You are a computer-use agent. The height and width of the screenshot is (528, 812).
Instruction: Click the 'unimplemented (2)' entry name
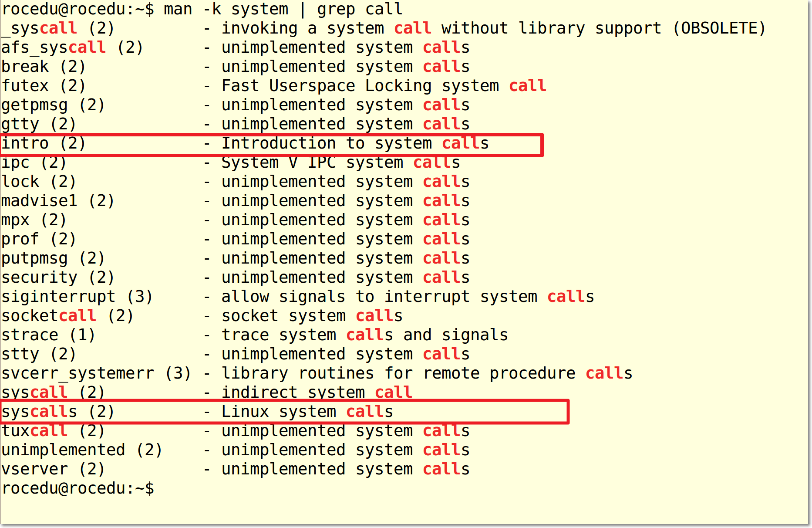pyautogui.click(x=82, y=450)
